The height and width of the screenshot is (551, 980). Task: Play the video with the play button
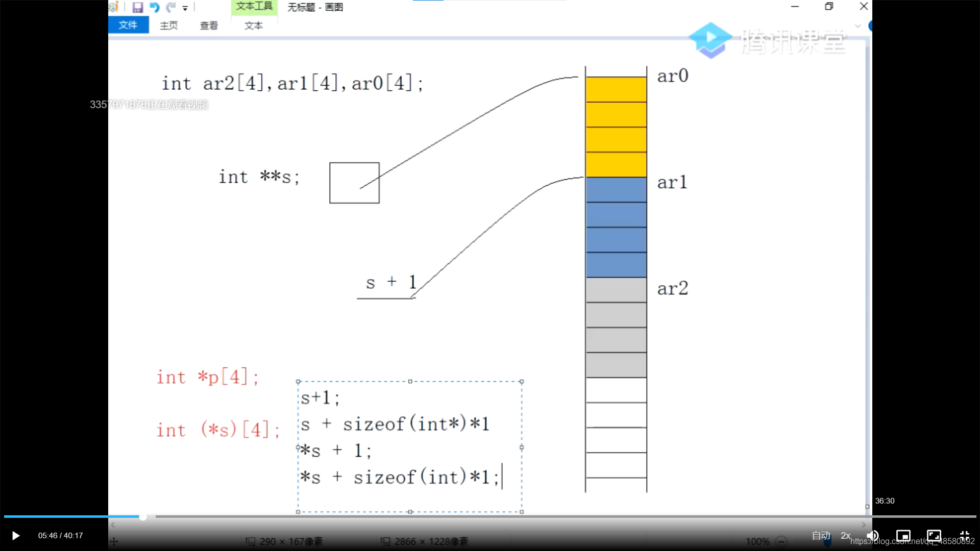15,536
